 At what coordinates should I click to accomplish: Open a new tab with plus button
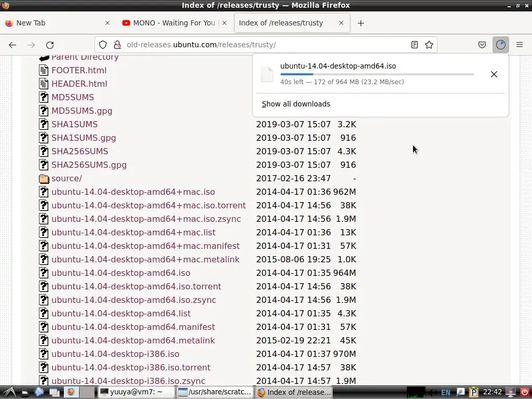(361, 23)
